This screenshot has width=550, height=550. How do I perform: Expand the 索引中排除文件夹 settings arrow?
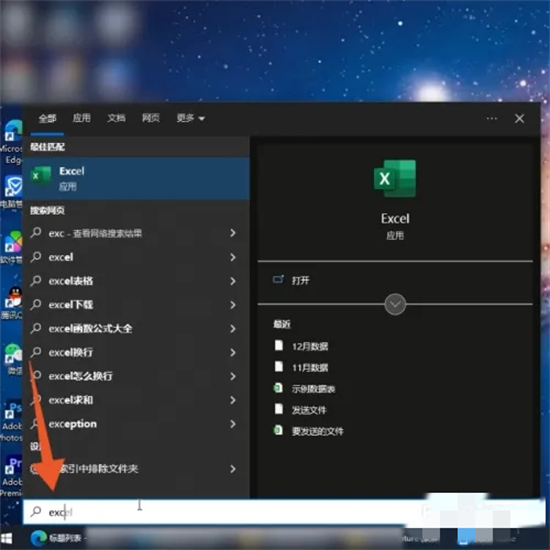click(x=233, y=469)
